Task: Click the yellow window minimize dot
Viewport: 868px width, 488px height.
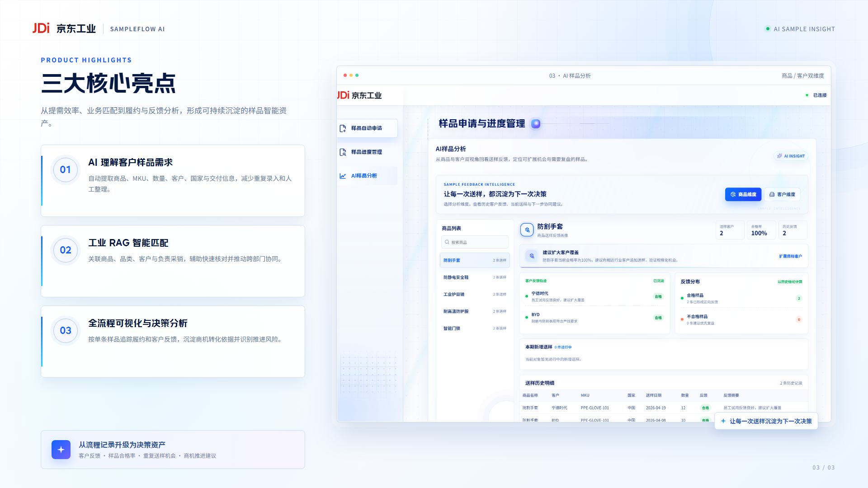Action: click(x=351, y=75)
